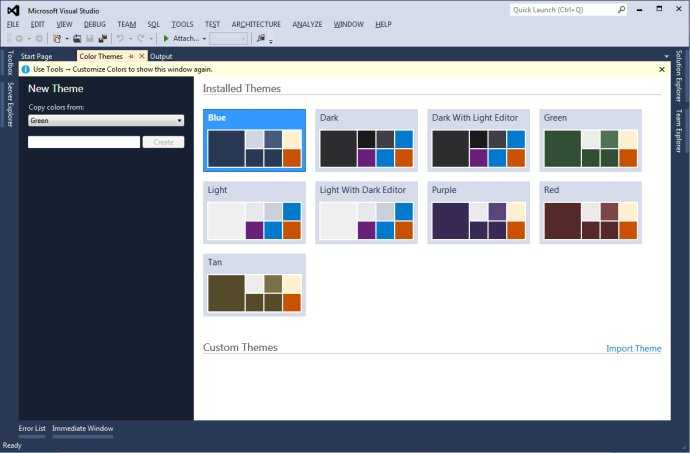Select the Blue theme tile

click(254, 140)
